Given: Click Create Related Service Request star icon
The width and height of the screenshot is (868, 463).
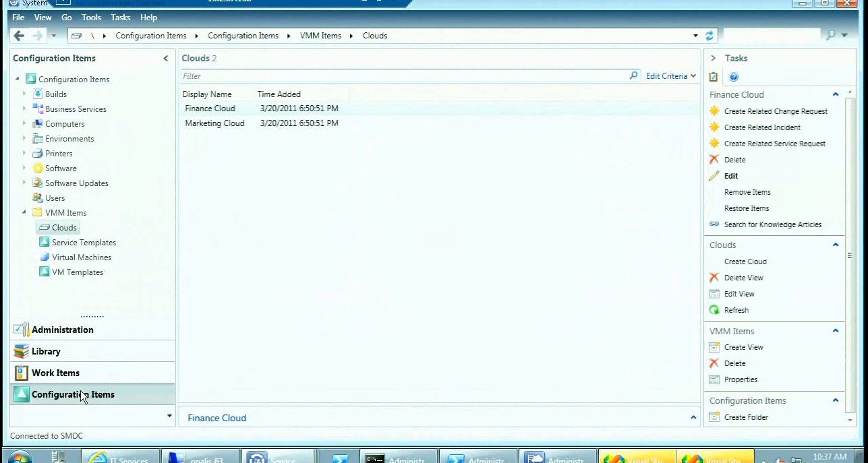Looking at the screenshot, I should 714,144.
